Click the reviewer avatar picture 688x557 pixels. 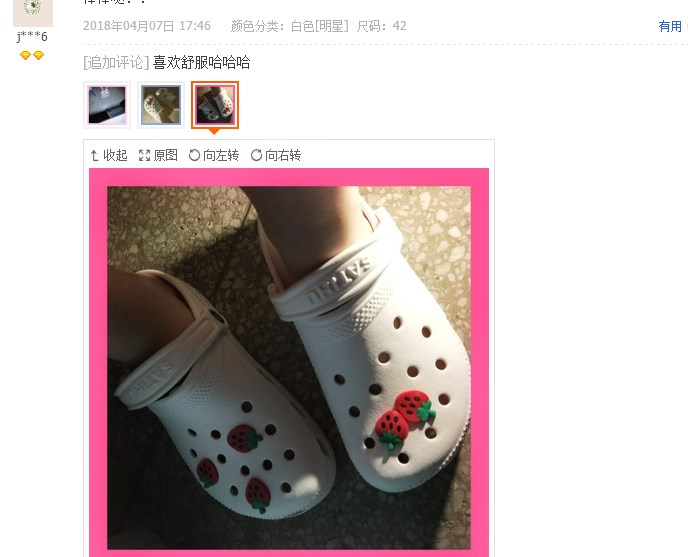point(33,13)
